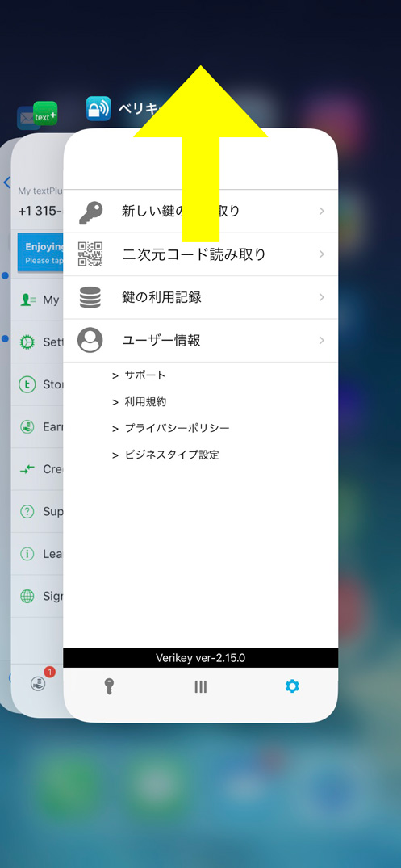Open the key tab in bottom bar
Viewport: 401px width, 868px height.
[x=109, y=686]
